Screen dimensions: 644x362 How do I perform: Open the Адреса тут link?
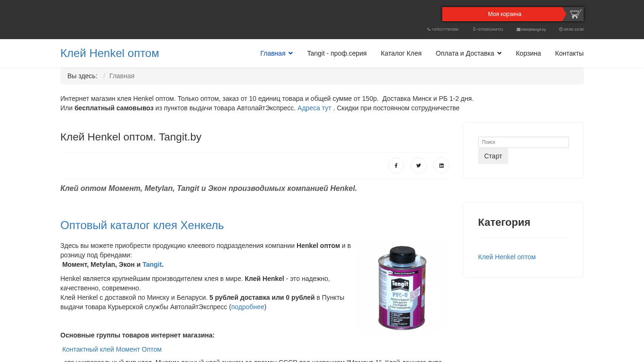coord(314,108)
